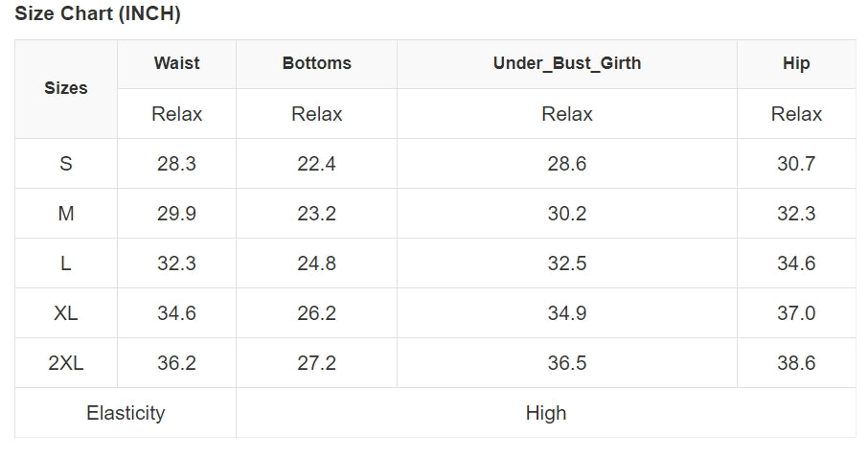
Task: Click under bust value 32.5 for L
Action: tap(567, 263)
